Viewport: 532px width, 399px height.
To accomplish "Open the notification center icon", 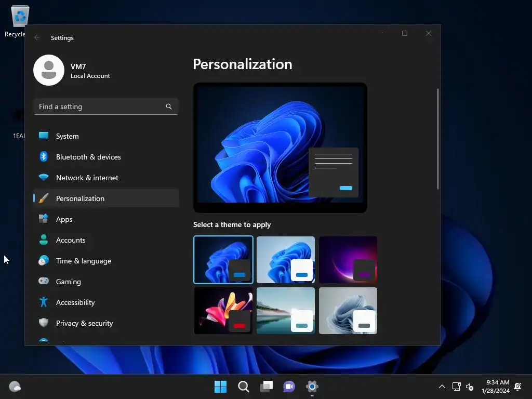I will 518,387.
